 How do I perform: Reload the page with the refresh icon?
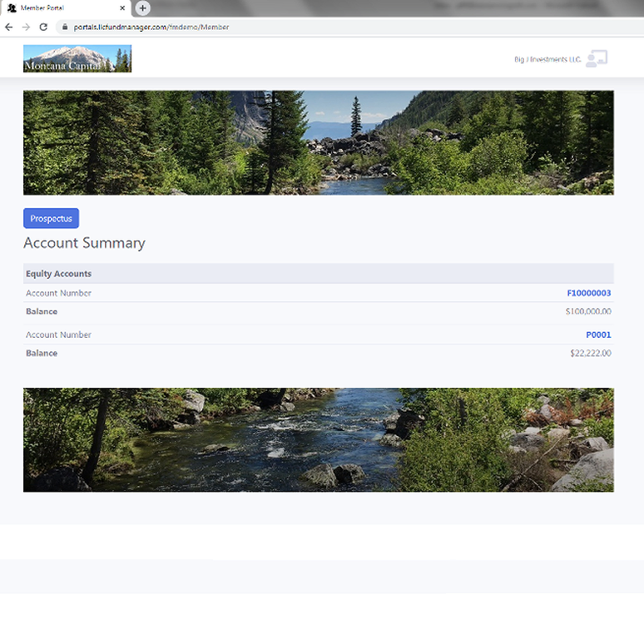point(43,27)
